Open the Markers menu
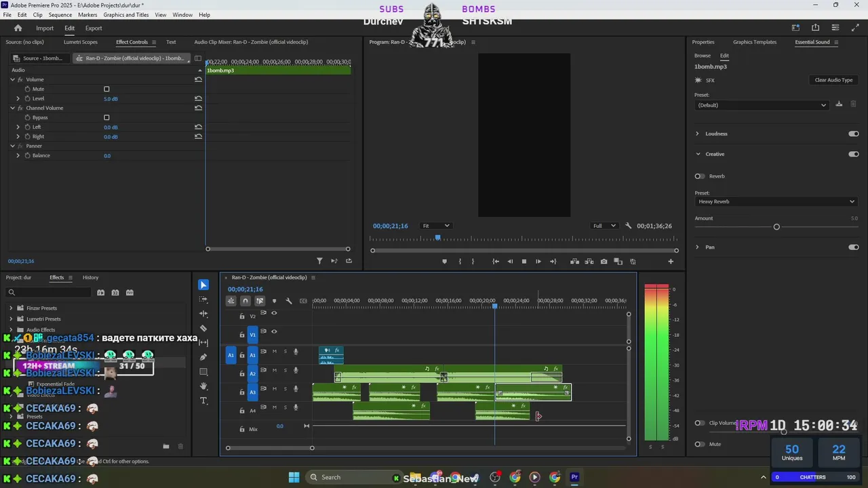Viewport: 868px width, 488px height. [87, 15]
